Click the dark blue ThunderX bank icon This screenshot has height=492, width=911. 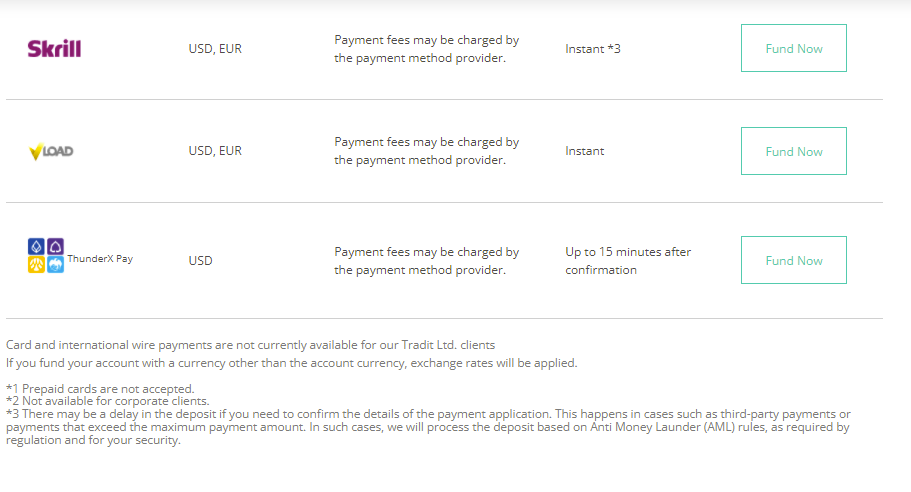(36, 246)
